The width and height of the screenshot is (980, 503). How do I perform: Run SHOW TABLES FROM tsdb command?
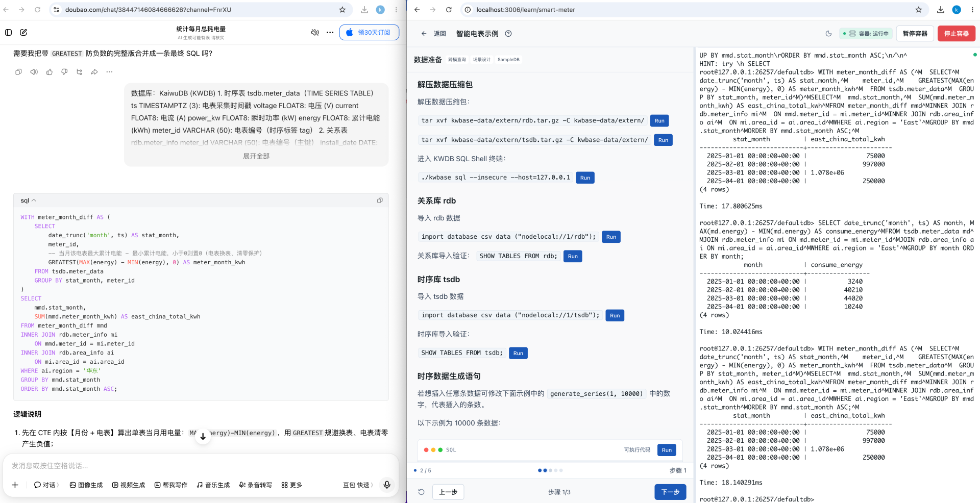[518, 354]
